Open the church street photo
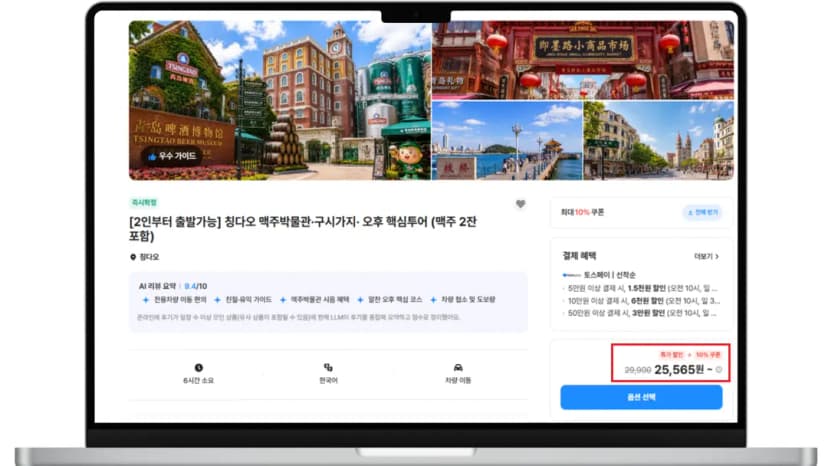Screen dimensions: 828x466 coord(658,141)
